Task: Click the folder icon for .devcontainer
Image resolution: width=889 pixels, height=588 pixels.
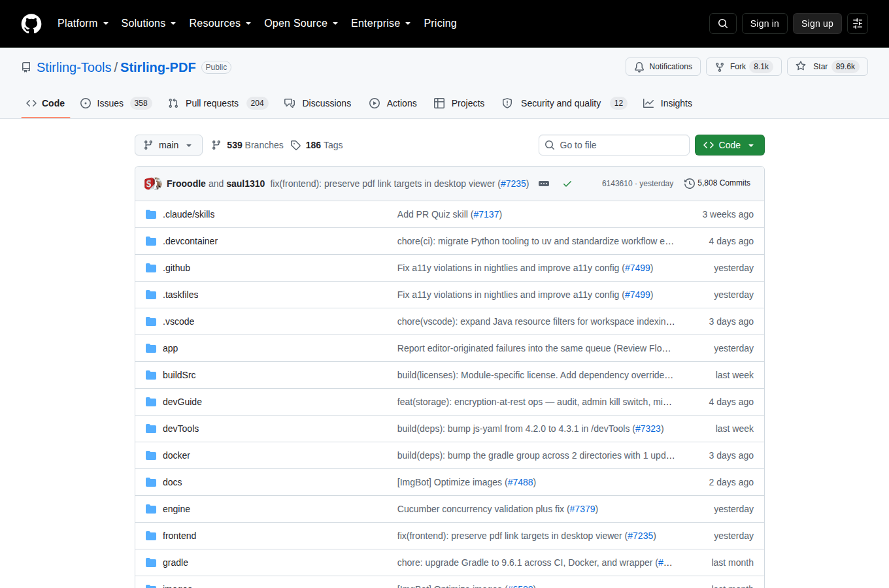Action: [151, 241]
